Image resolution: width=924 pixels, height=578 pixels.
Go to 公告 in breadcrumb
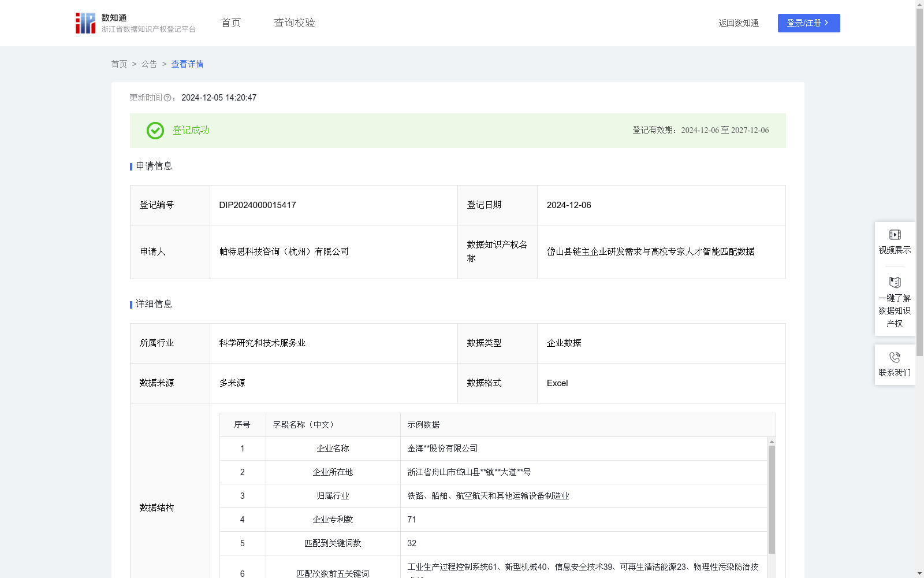[149, 64]
